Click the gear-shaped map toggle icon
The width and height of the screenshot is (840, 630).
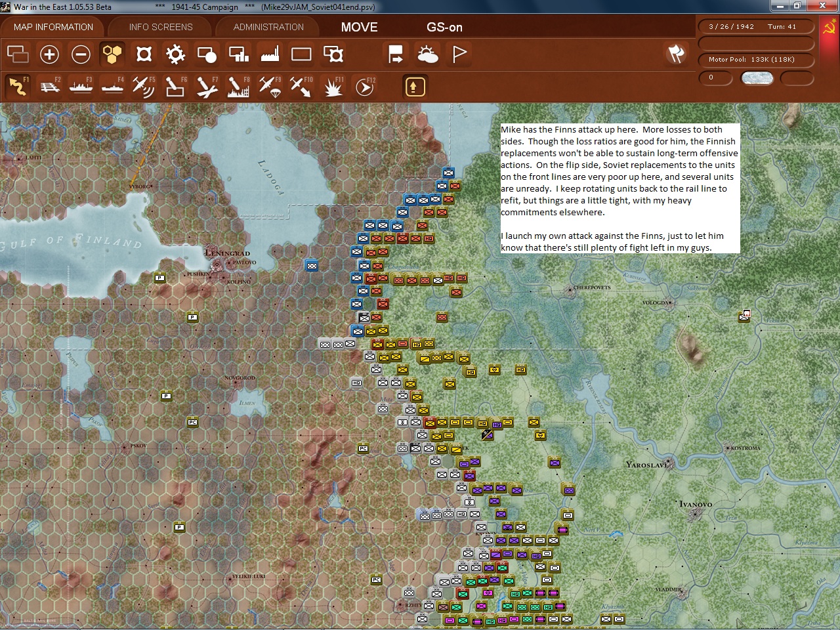pos(175,54)
